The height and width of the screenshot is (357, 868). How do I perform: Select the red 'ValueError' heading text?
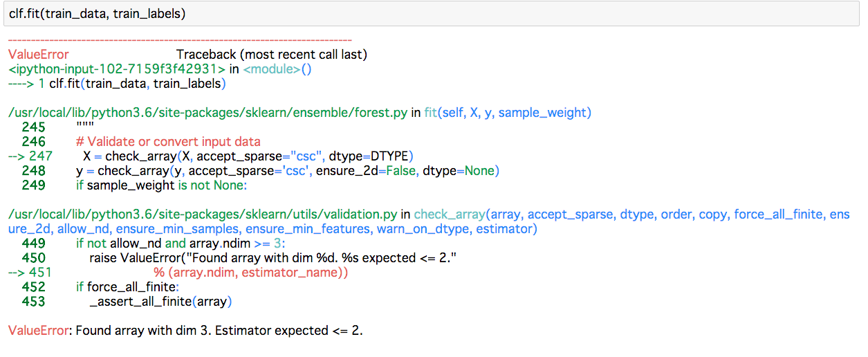(39, 55)
